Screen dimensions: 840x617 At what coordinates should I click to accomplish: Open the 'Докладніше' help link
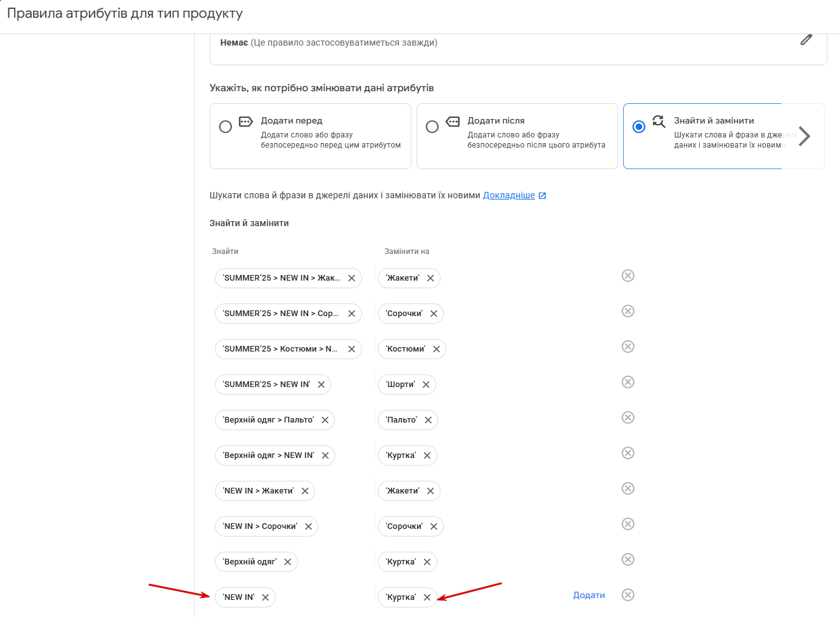(x=508, y=195)
